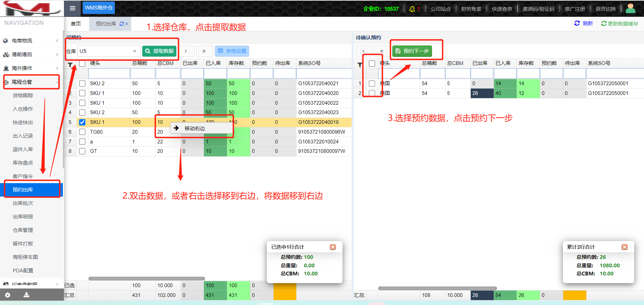
Task: Toggle the hamburger navigation menu icon
Action: [72, 8]
